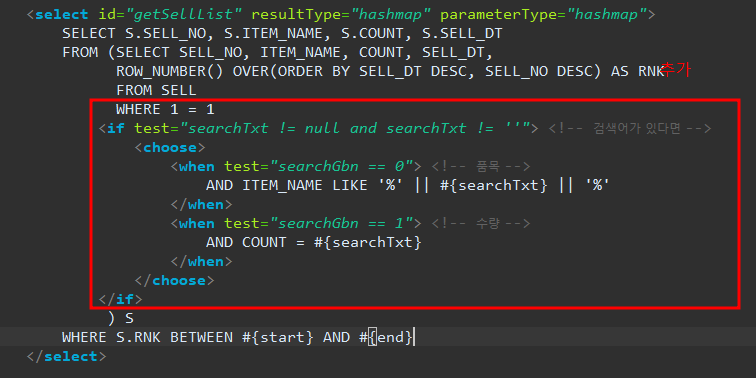
Task: Click the opening select tag name
Action: (x=62, y=14)
